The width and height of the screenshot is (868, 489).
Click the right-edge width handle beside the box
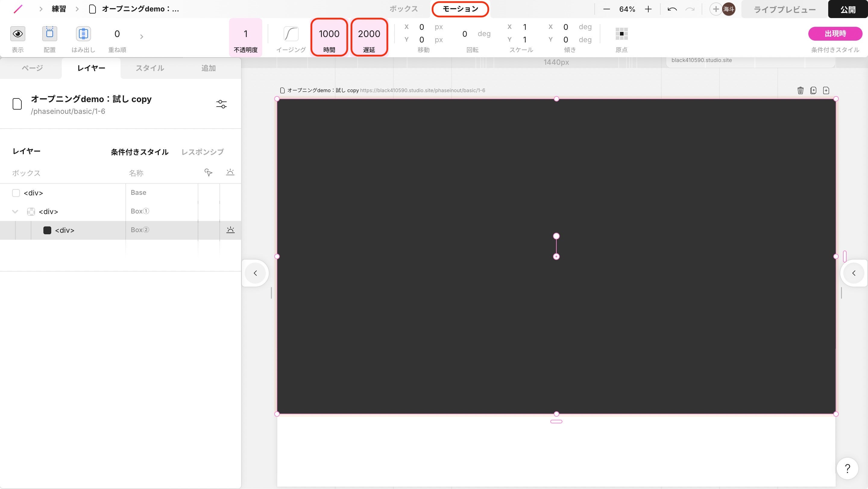(845, 257)
